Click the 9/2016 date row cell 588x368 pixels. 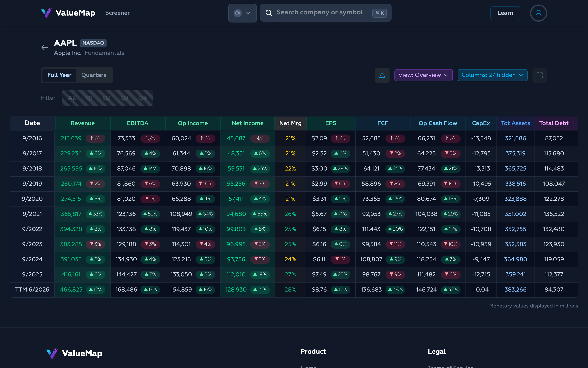[x=32, y=138]
